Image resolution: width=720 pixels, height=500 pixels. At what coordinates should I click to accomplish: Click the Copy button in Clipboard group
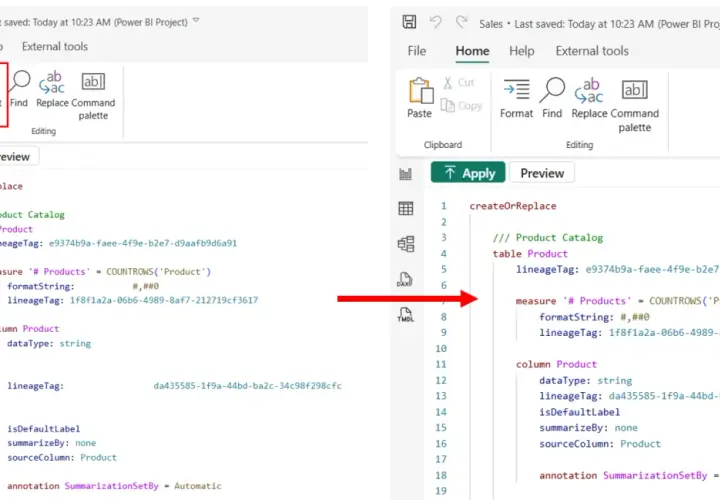(461, 106)
